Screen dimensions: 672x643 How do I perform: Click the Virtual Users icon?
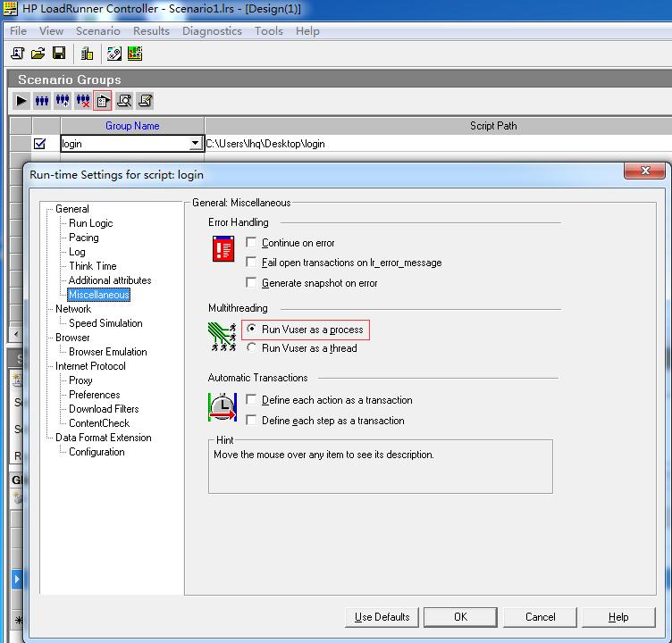tap(42, 101)
